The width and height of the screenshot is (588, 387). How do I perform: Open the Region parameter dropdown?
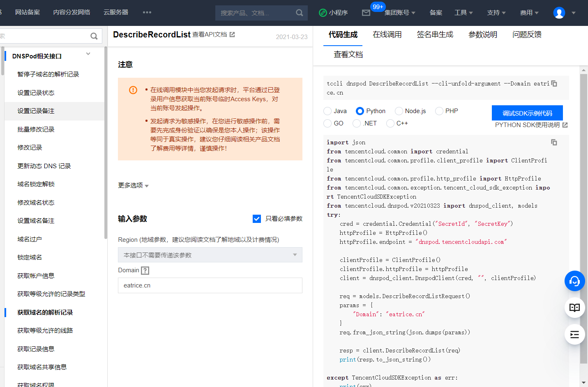tap(210, 255)
